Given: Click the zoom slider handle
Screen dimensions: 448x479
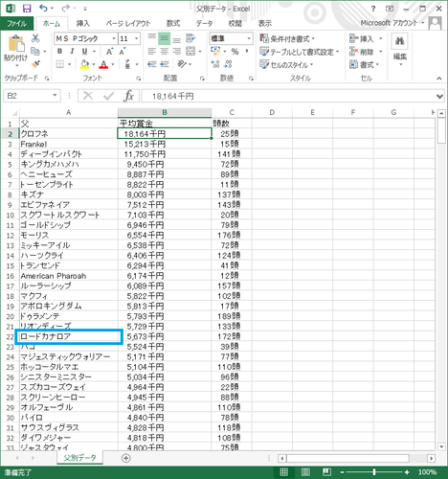Looking at the screenshot, I should coord(374,472).
